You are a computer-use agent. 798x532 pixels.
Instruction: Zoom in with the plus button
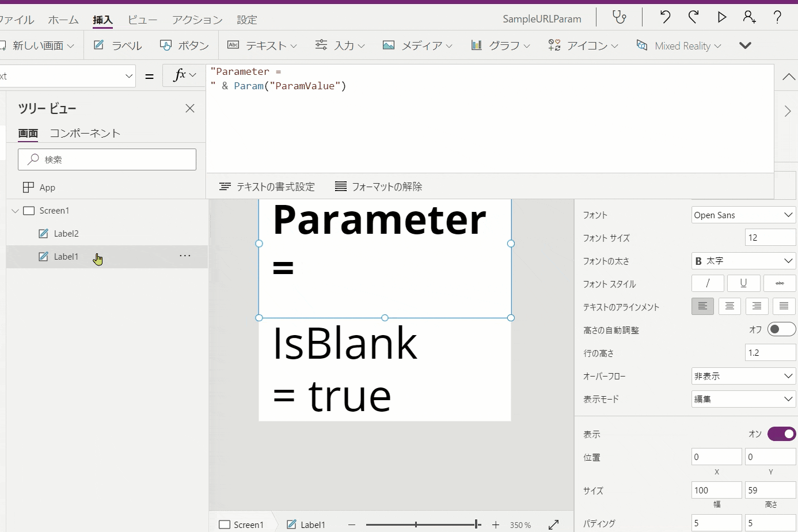tap(495, 525)
